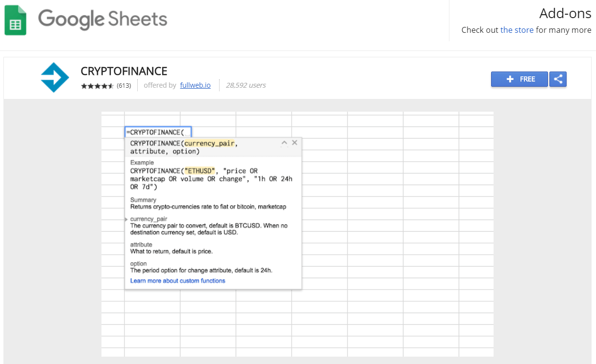Open the 613 reviews count
This screenshot has width=596, height=364.
coord(124,86)
